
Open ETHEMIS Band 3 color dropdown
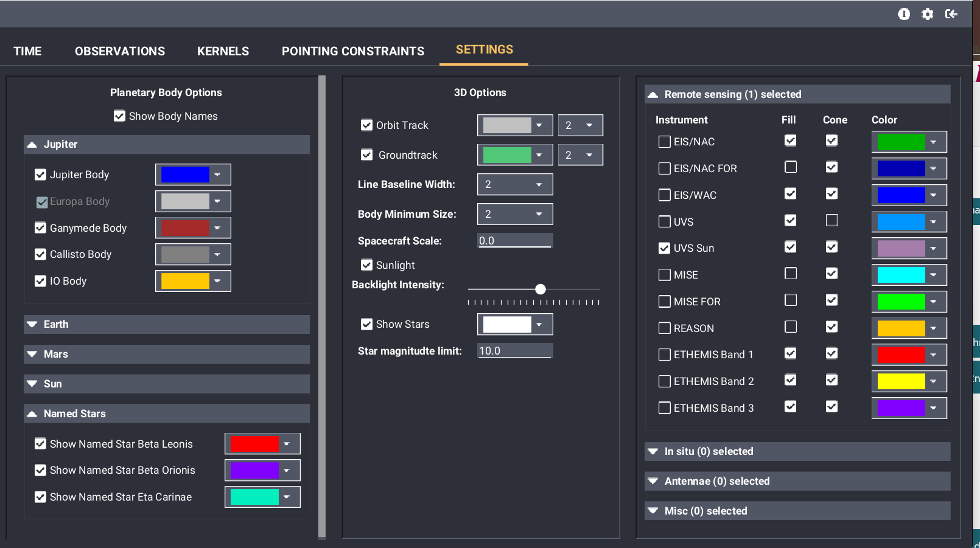tap(909, 408)
